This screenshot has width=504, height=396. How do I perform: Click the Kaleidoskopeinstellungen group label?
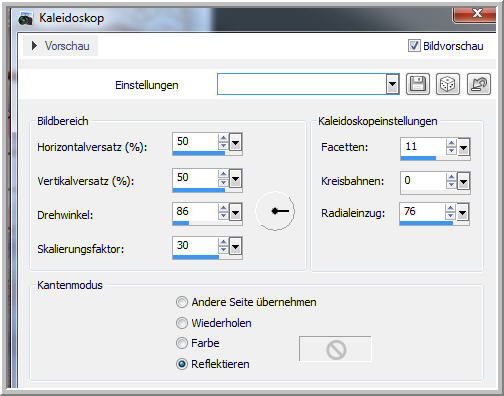[378, 121]
